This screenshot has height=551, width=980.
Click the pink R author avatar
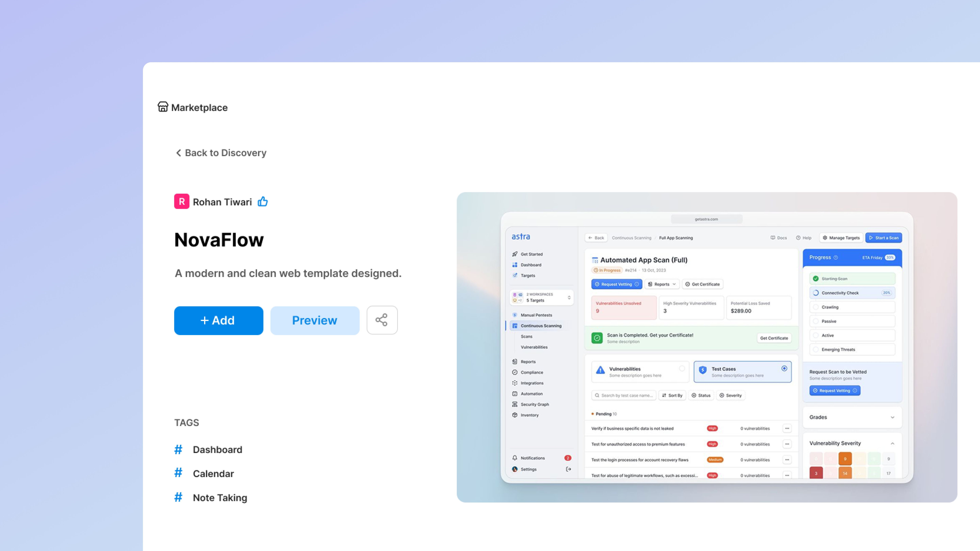182,202
